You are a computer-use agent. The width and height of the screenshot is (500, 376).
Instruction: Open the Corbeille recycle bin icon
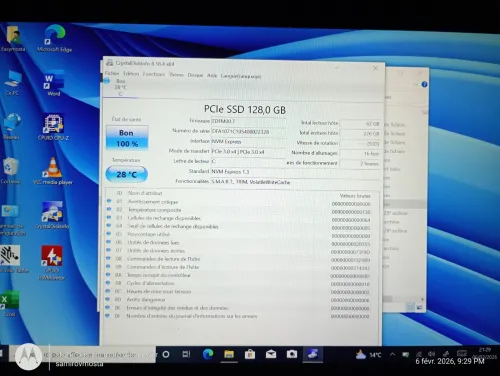click(x=11, y=171)
